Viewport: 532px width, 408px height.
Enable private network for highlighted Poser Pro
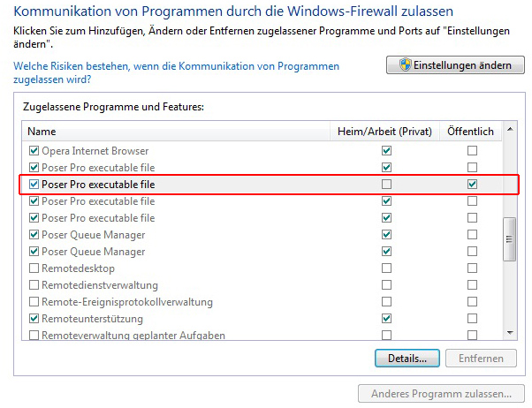pyautogui.click(x=386, y=185)
